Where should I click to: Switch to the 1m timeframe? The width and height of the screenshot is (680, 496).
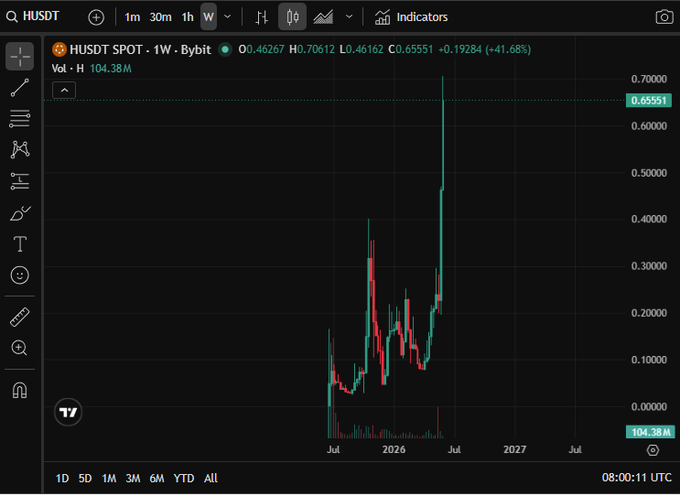132,17
